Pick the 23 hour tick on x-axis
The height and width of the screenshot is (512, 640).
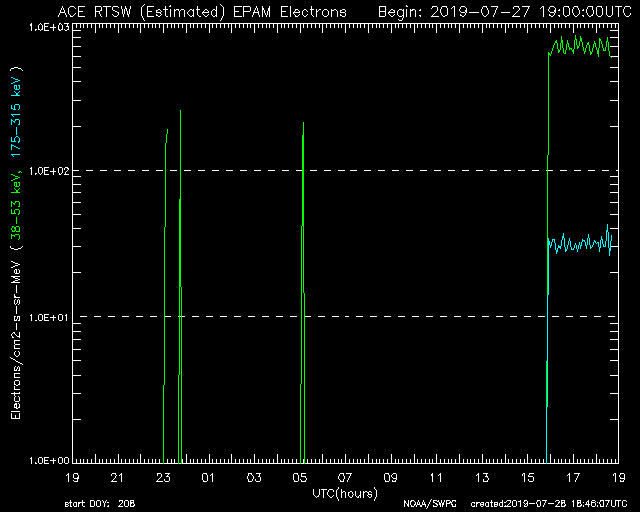tap(163, 477)
